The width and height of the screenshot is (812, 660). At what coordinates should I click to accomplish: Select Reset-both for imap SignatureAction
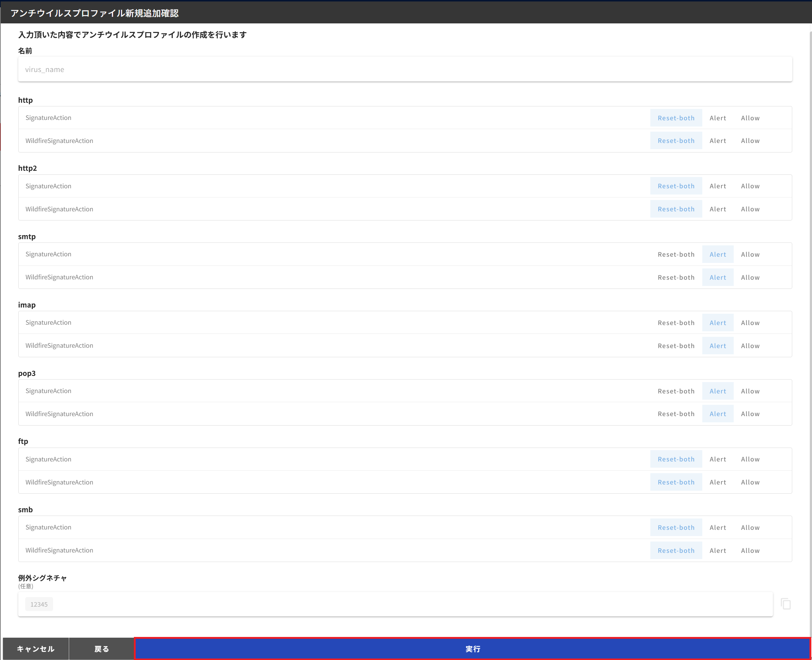676,323
